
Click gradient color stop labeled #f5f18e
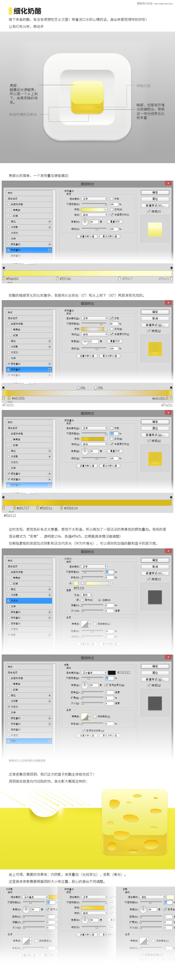click(57, 278)
